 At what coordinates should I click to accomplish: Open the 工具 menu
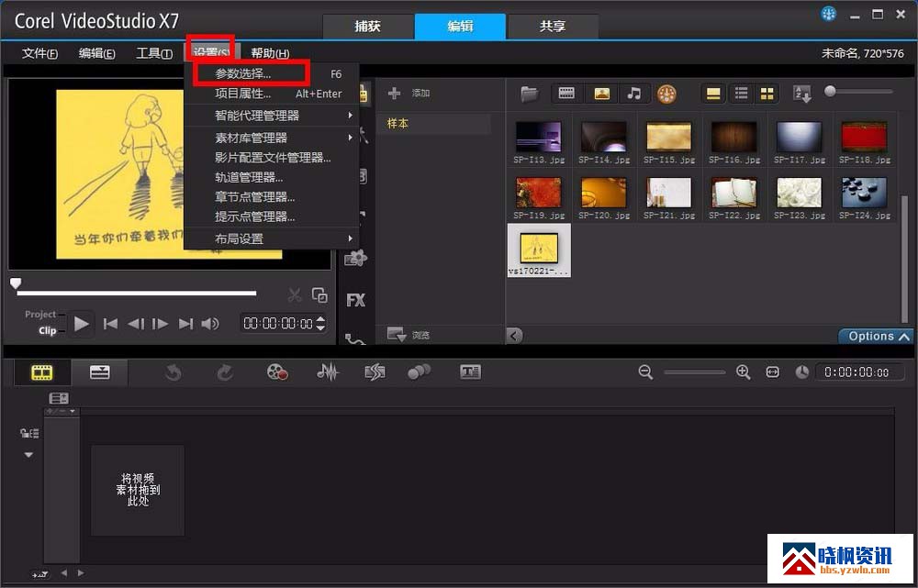(x=154, y=53)
